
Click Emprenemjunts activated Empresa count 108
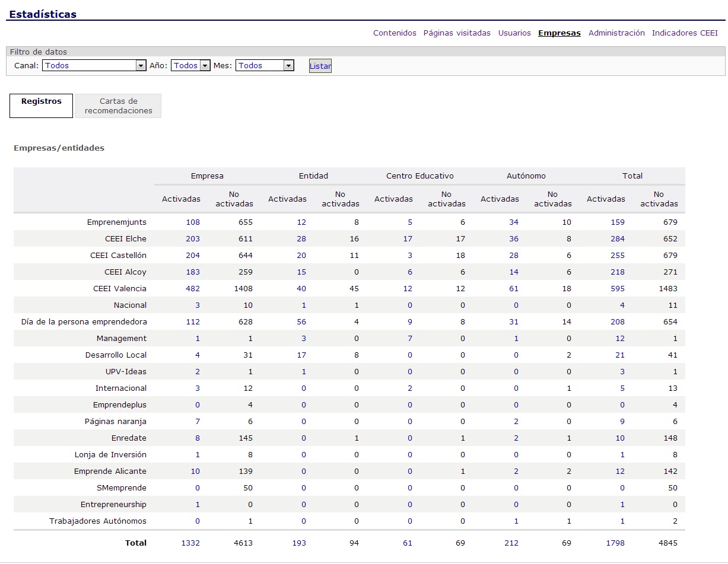[193, 222]
